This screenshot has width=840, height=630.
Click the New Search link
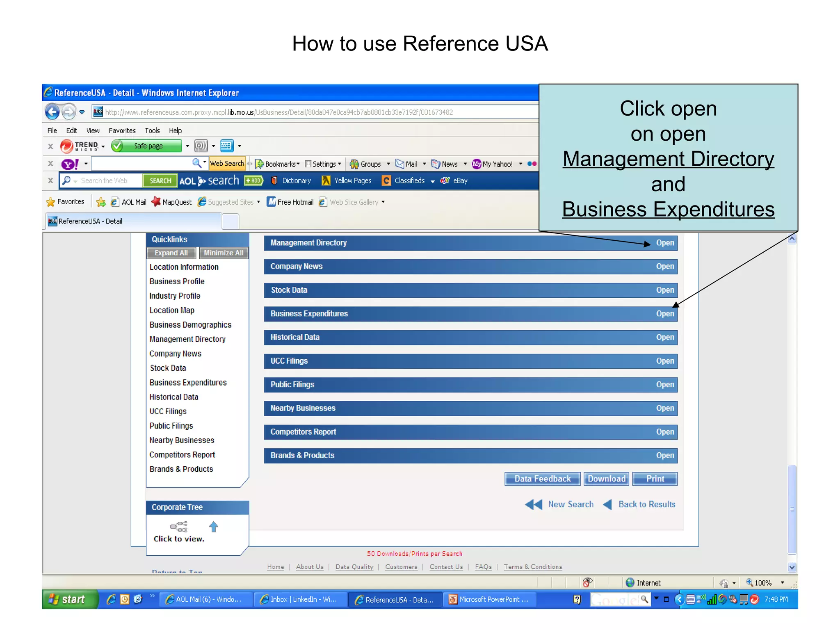click(x=559, y=504)
